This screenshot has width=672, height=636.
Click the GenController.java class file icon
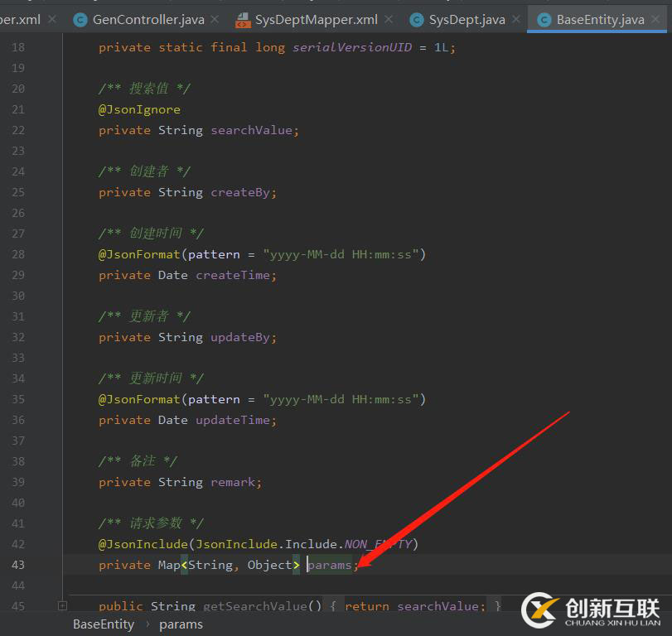click(80, 19)
